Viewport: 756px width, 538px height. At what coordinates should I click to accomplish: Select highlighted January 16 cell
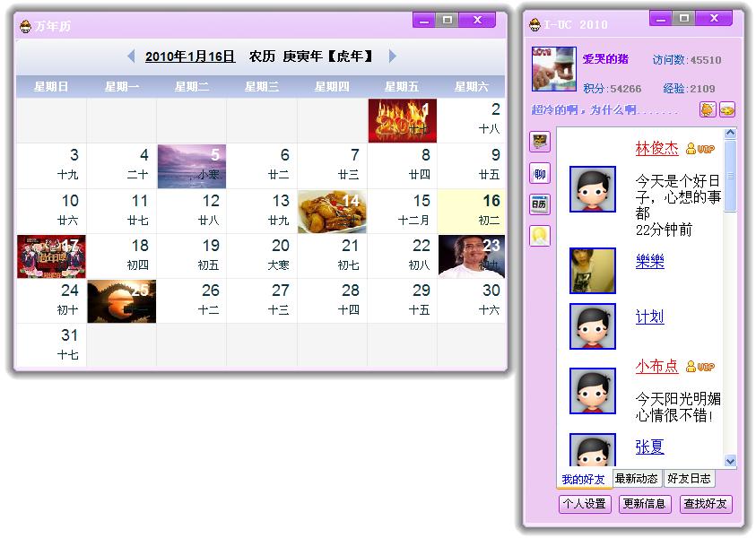click(472, 212)
